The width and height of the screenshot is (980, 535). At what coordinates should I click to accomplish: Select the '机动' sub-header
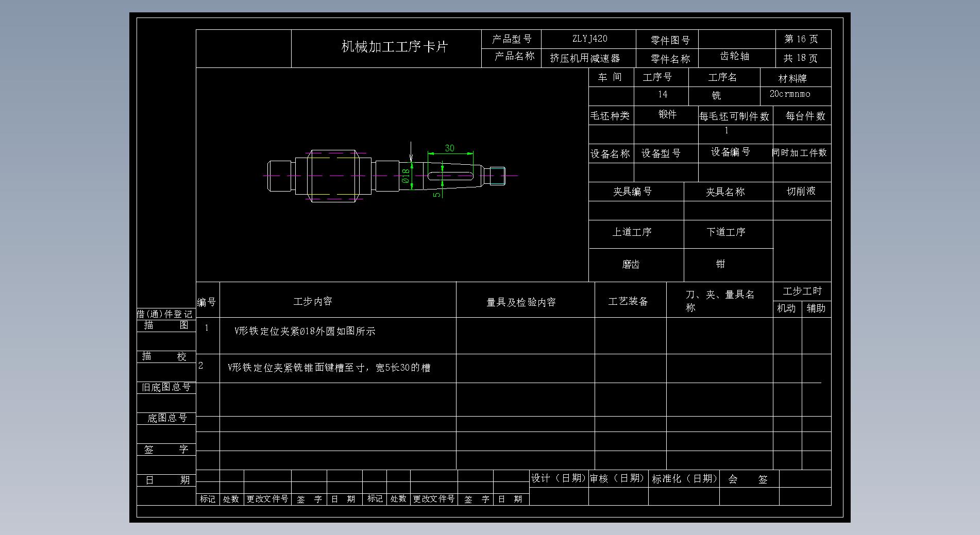pyautogui.click(x=786, y=308)
